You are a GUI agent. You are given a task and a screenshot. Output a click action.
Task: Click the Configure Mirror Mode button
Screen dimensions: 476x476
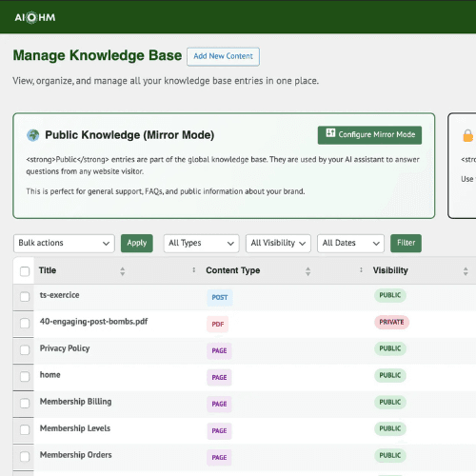pos(369,135)
